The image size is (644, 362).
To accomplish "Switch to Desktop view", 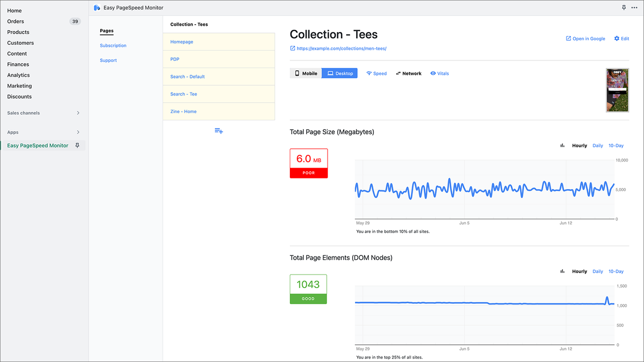I will point(340,73).
